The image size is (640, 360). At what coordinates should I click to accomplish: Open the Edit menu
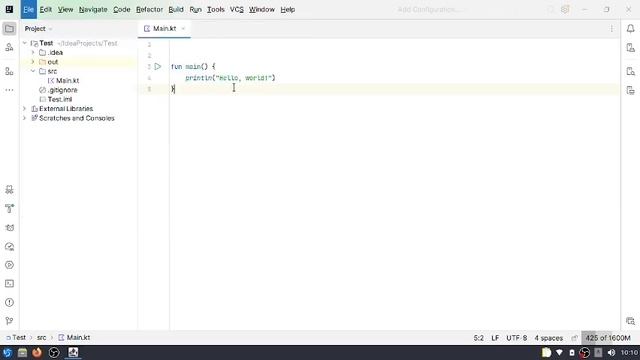(46, 9)
